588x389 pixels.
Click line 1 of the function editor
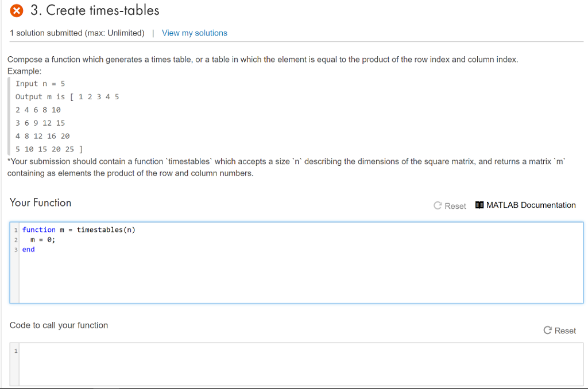(x=78, y=229)
